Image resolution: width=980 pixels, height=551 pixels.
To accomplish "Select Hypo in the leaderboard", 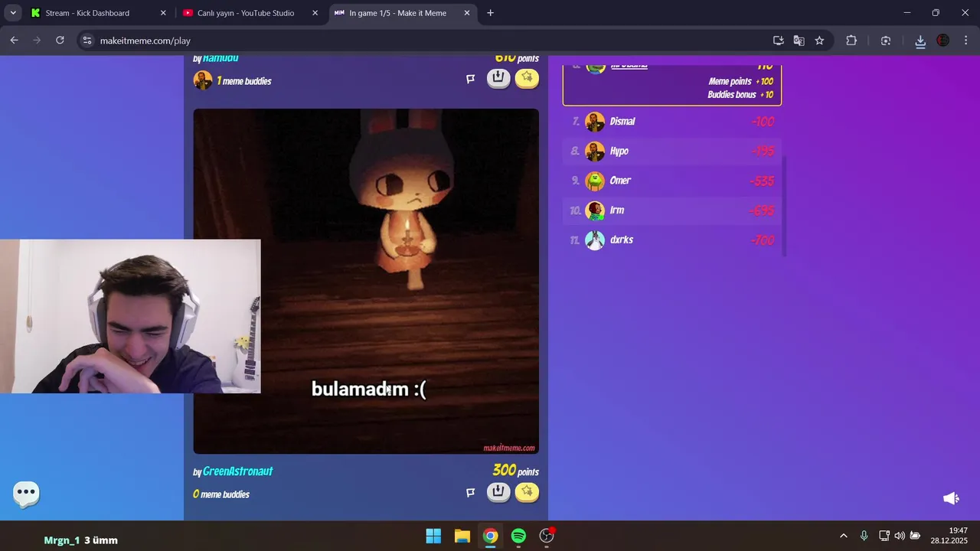I will (x=672, y=152).
